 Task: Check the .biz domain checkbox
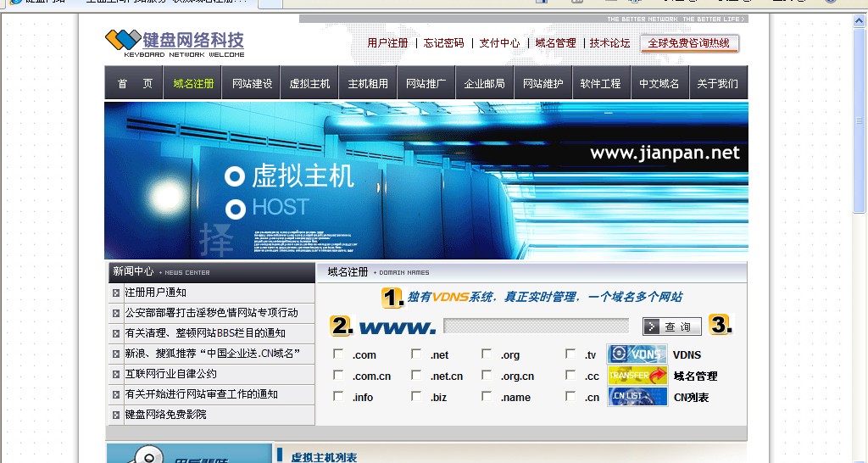click(416, 396)
